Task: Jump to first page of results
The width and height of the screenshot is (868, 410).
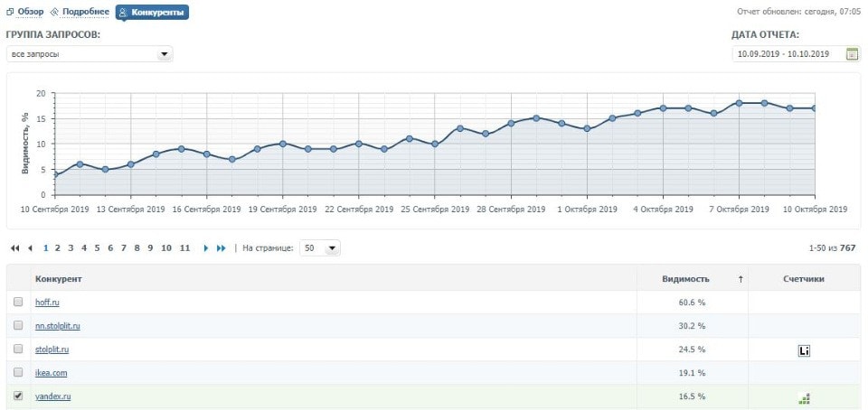Action: pos(15,248)
